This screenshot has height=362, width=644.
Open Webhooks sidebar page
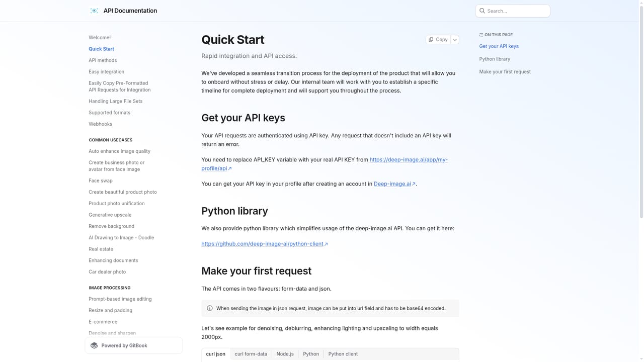(100, 124)
